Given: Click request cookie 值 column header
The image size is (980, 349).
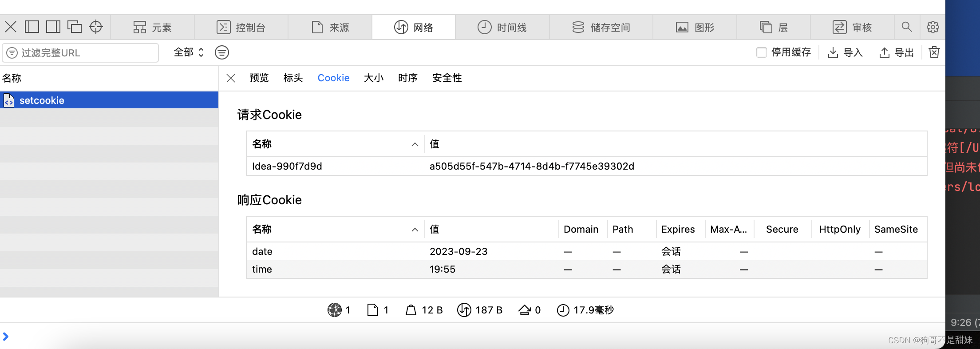Looking at the screenshot, I should (x=676, y=144).
